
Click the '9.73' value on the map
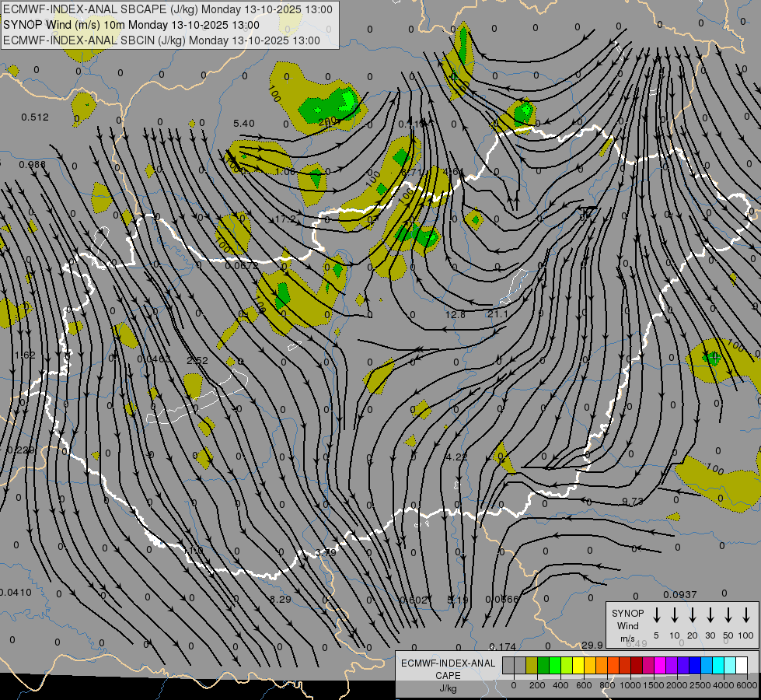coord(633,502)
